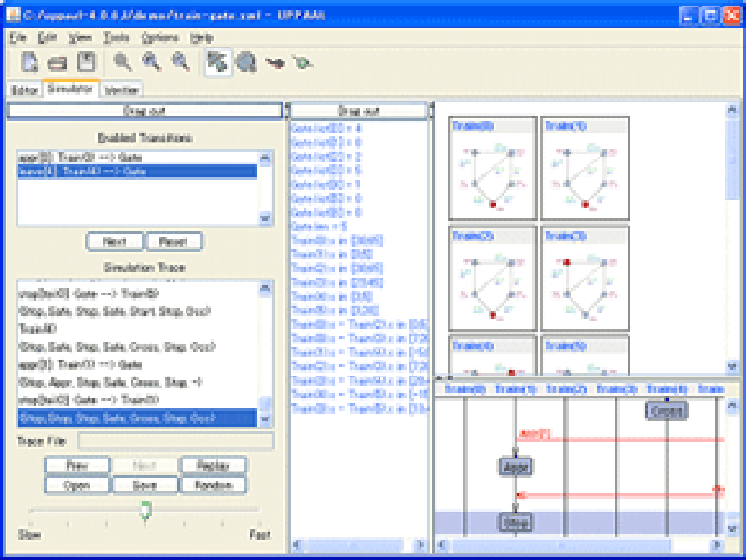
Task: Click the Zoom in magnifier icon
Action: (x=151, y=62)
